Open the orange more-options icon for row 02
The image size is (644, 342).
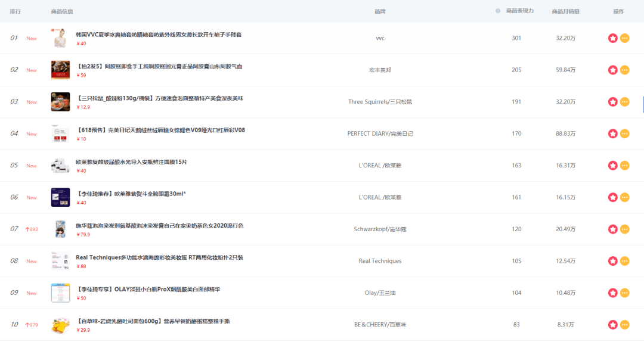624,70
